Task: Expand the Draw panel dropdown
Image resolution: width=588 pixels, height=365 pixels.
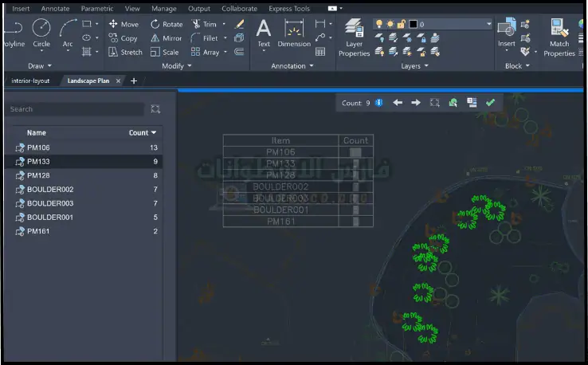Action: tap(41, 66)
